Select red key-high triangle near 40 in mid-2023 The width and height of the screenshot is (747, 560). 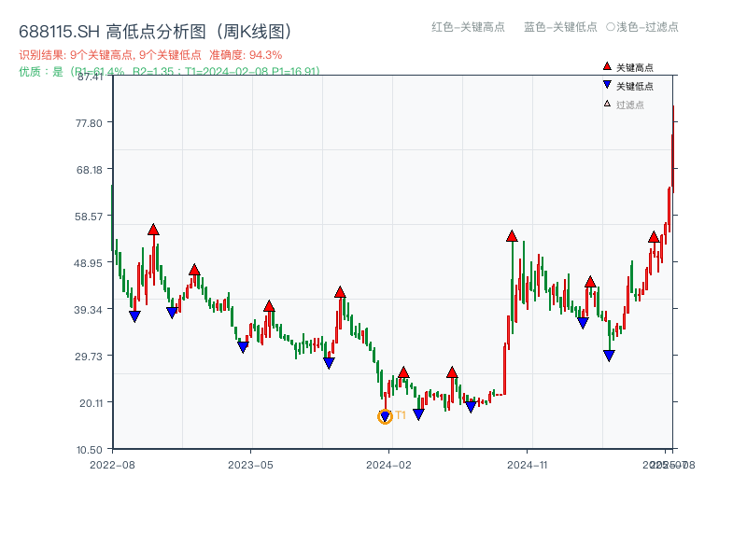point(269,306)
